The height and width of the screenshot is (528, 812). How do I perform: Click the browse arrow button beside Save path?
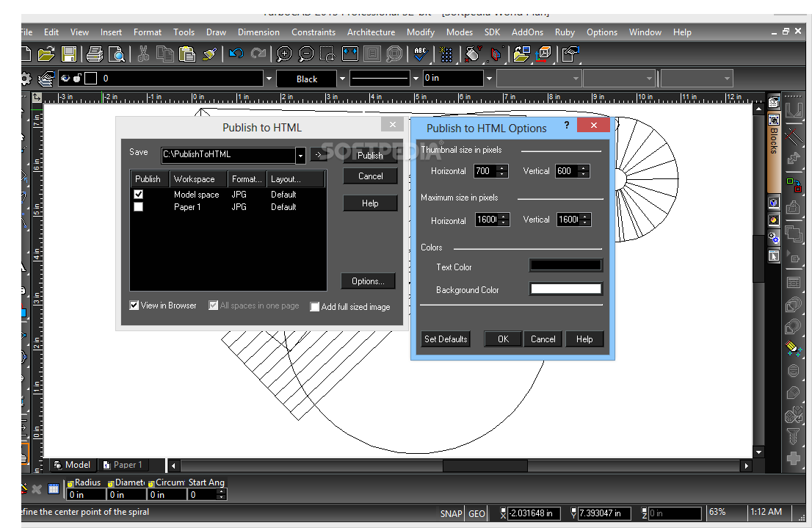click(319, 154)
